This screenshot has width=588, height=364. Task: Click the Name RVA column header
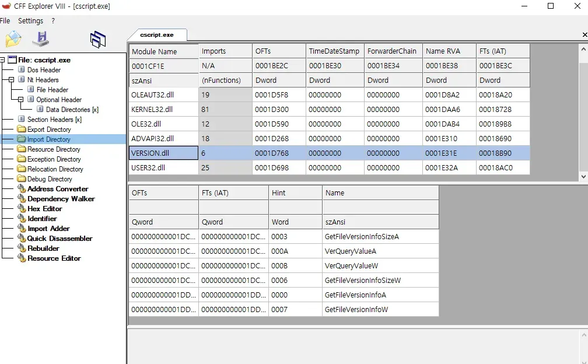[449, 51]
